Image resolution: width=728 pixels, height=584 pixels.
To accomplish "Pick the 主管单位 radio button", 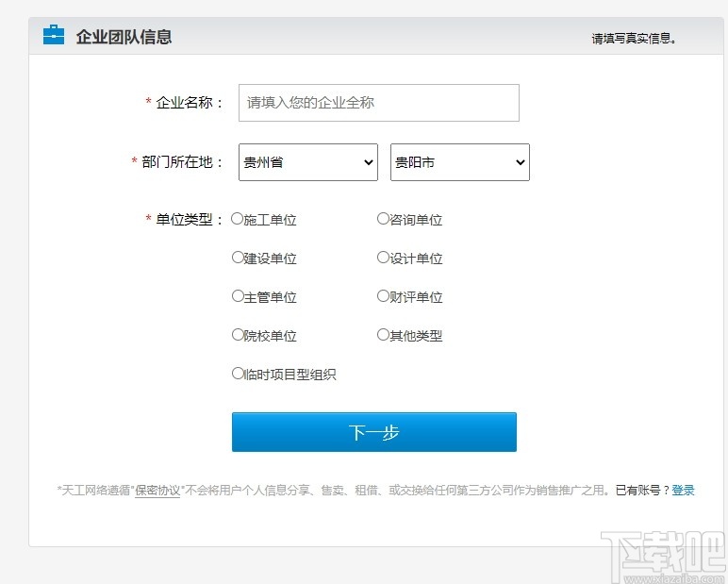I will (x=238, y=296).
